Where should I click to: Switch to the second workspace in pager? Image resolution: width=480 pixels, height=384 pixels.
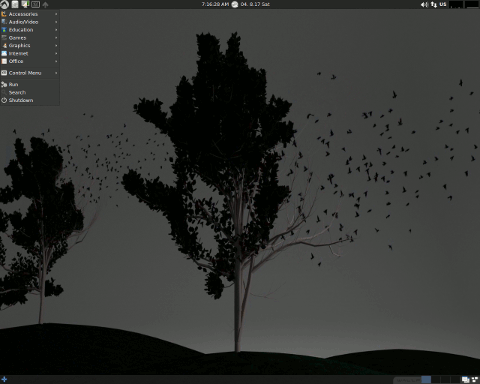coord(436,380)
